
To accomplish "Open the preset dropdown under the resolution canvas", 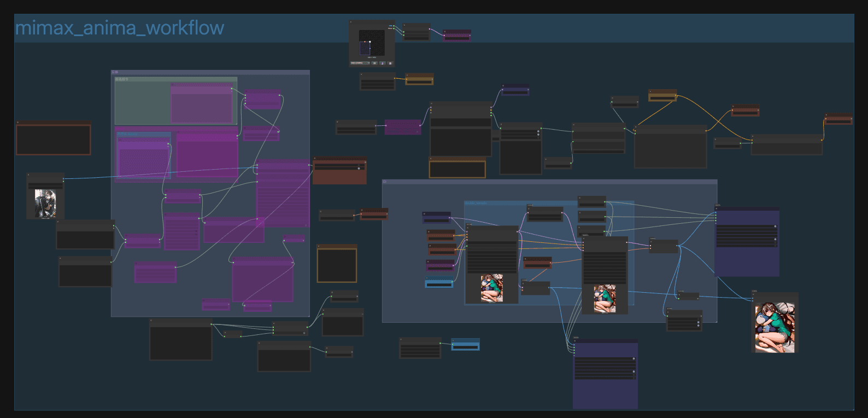I will coord(360,63).
